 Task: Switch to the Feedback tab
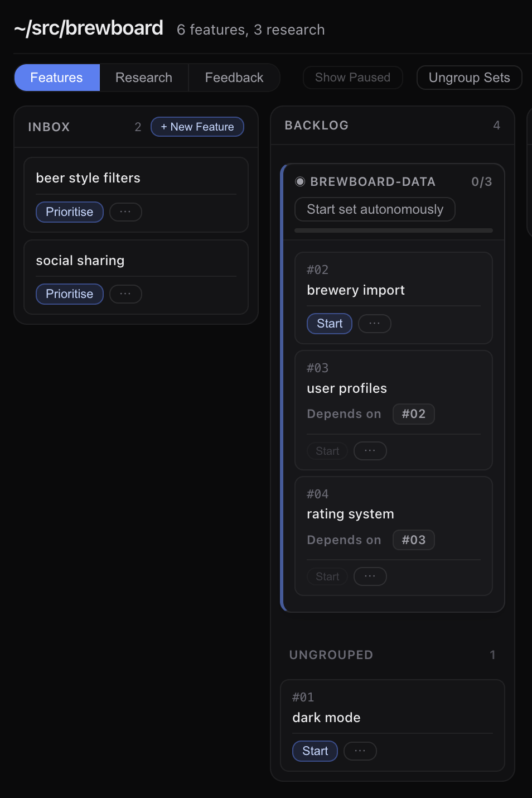234,78
